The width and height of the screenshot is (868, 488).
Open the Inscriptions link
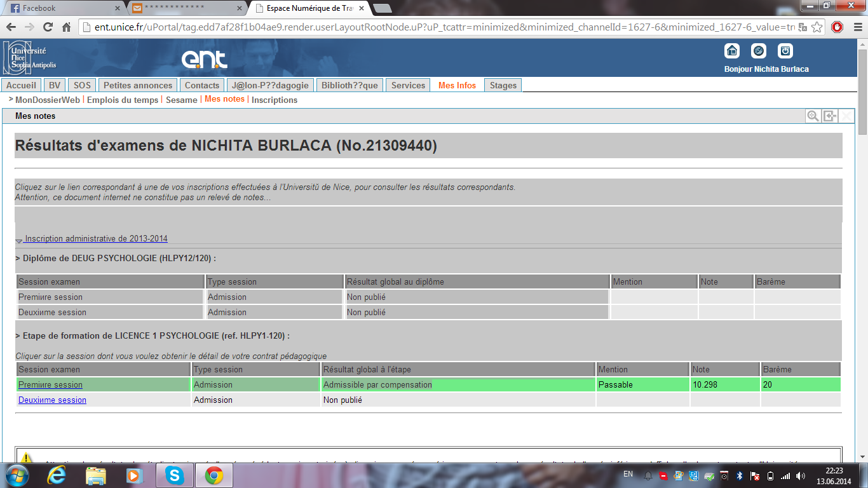tap(275, 100)
